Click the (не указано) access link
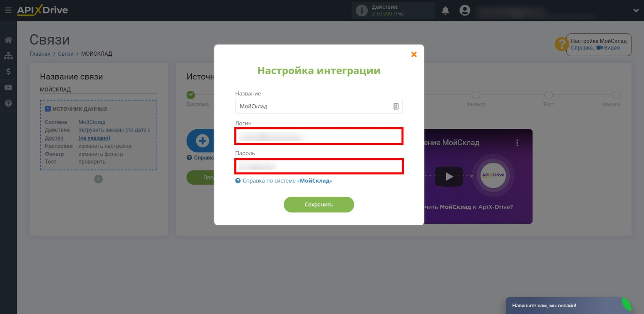644x314 pixels. [94, 138]
